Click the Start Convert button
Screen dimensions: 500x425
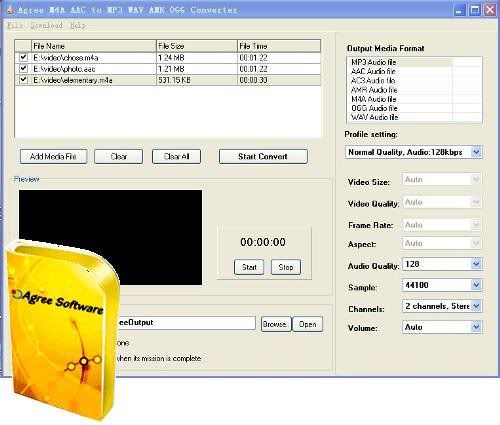pyautogui.click(x=263, y=156)
